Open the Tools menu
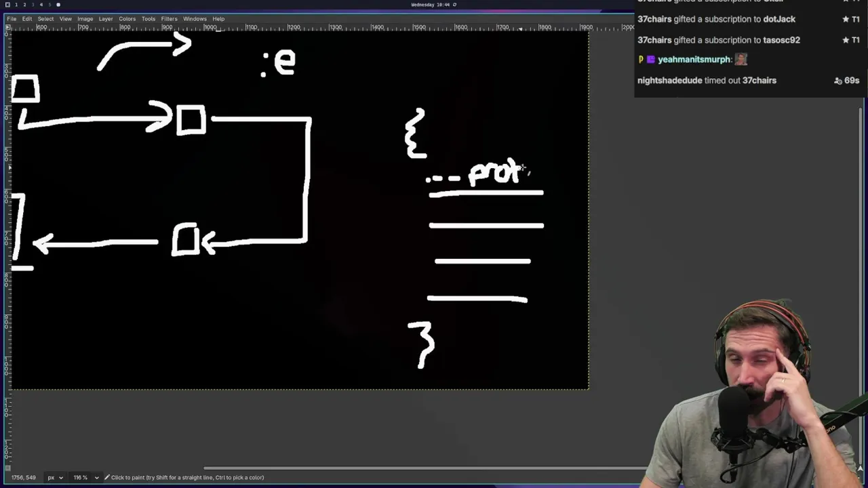 tap(148, 19)
